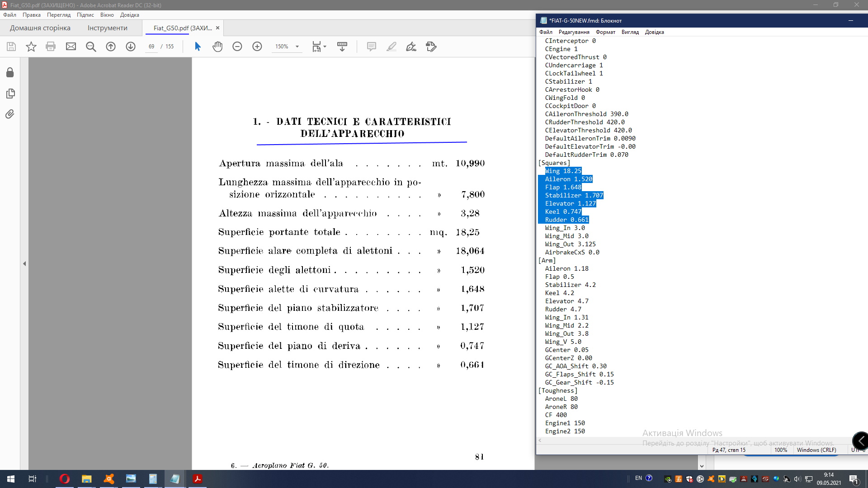Expand the left navigation pane arrow
The width and height of the screenshot is (868, 488).
(24, 263)
